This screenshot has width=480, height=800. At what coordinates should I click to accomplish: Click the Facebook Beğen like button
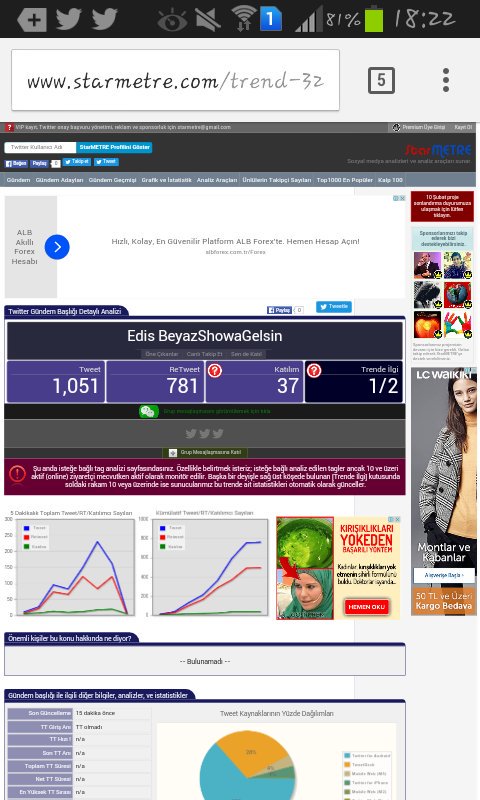click(x=16, y=163)
